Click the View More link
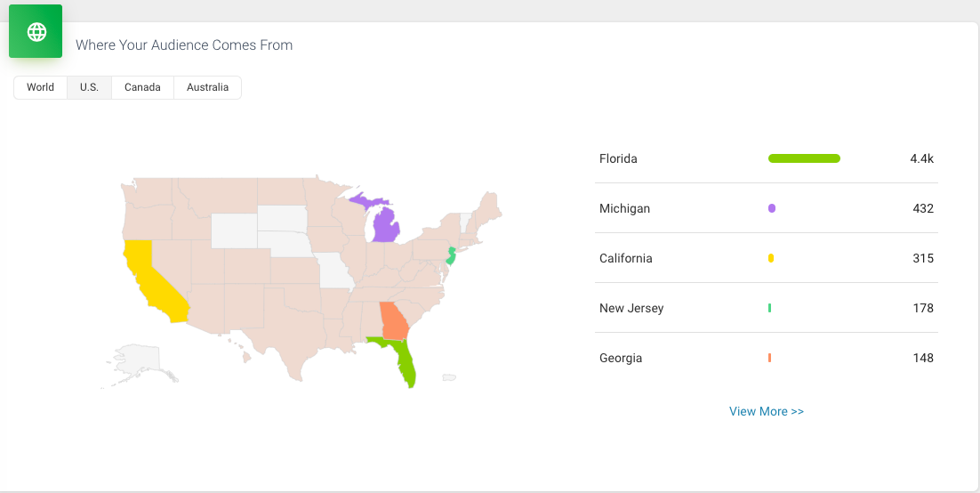 pos(767,411)
